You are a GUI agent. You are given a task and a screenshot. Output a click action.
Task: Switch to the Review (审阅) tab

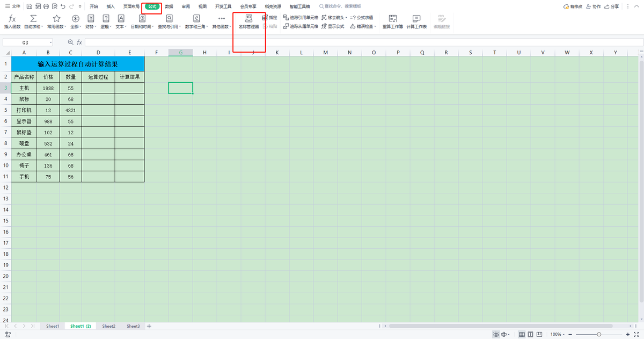point(186,6)
